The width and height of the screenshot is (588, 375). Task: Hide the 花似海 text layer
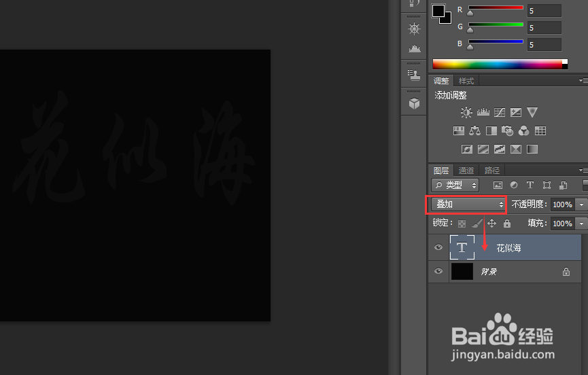tap(438, 247)
